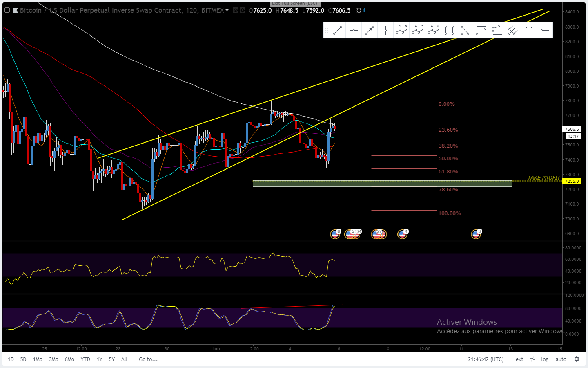Switch to the YTD time range
Viewport: 588px width, 368px height.
(x=85, y=359)
